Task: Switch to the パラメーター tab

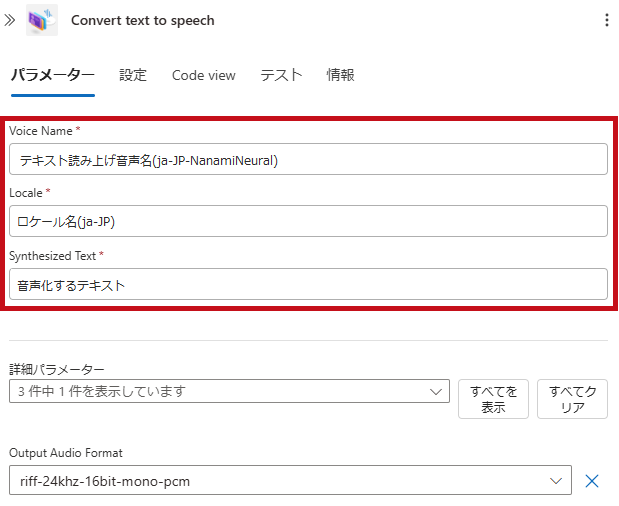Action: (53, 75)
